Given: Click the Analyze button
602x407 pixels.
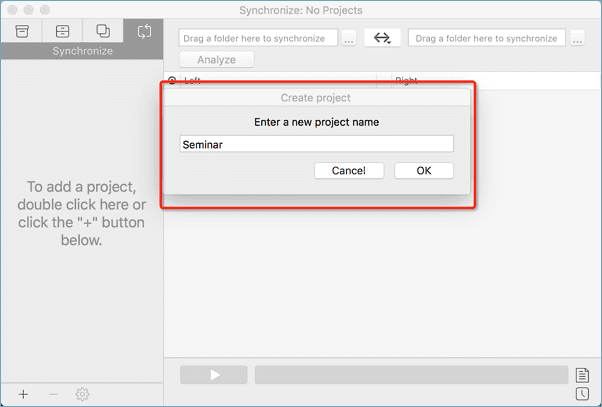Looking at the screenshot, I should pos(216,60).
